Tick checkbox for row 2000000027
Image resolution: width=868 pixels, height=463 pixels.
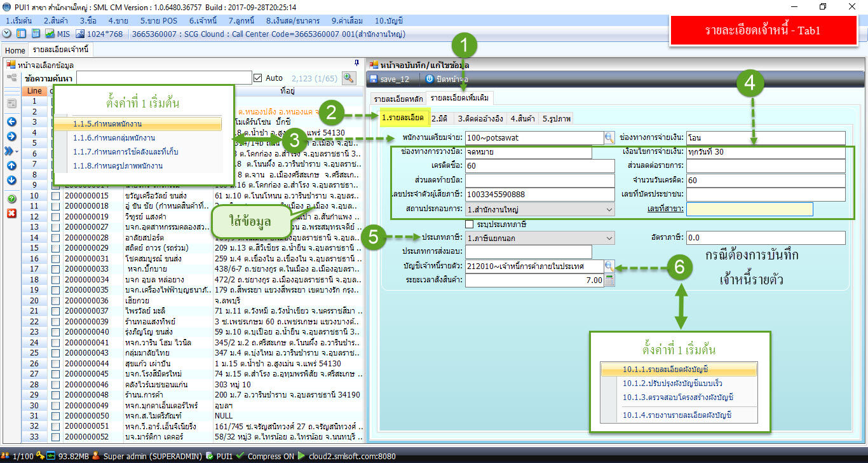click(55, 226)
